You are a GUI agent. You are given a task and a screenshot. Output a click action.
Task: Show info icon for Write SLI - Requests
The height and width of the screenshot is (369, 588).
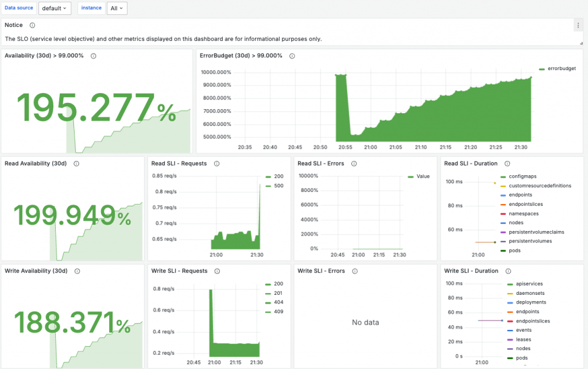pos(217,271)
